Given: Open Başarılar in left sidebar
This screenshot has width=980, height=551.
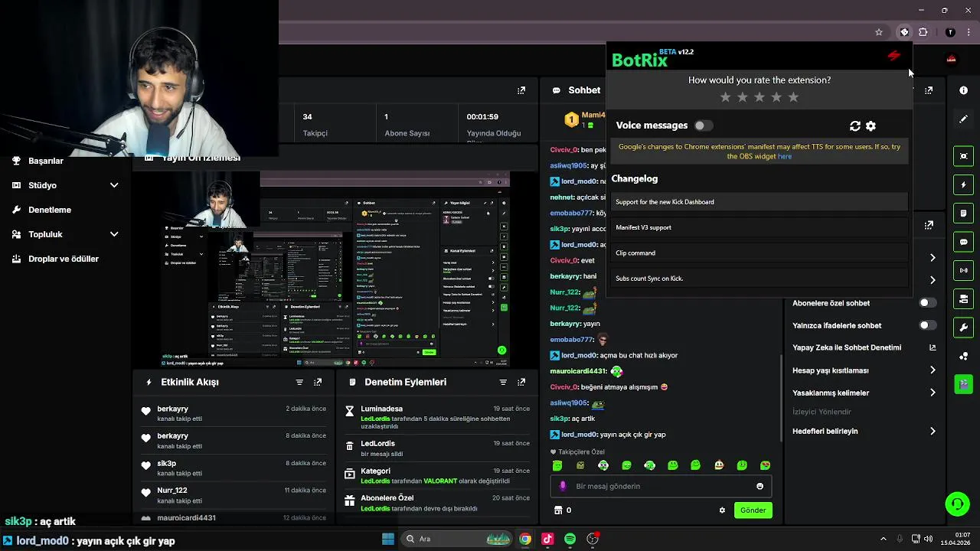Looking at the screenshot, I should [46, 161].
